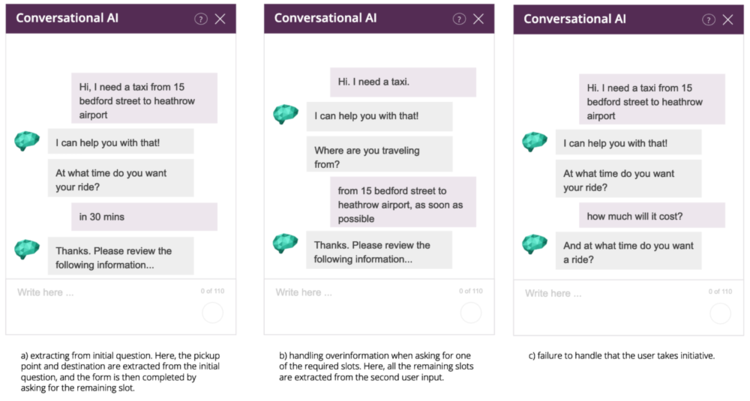Hit the round send button in the right chat
The width and height of the screenshot is (750, 401).
(x=720, y=313)
